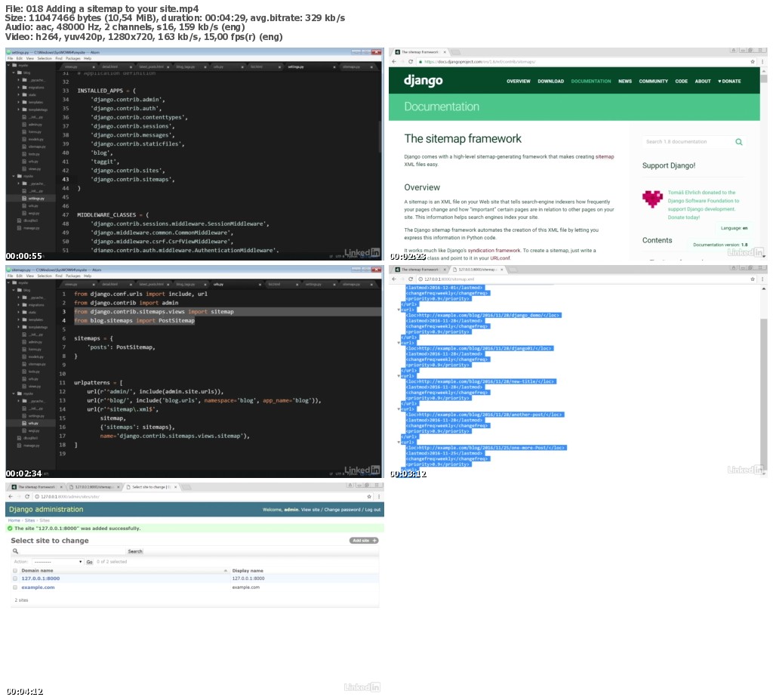Open Chrome menu in Django admin browser
The image size is (773, 700).
click(379, 496)
